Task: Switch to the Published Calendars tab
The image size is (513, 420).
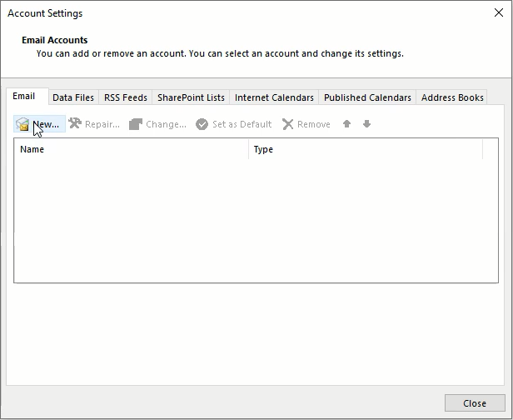Action: coord(367,97)
